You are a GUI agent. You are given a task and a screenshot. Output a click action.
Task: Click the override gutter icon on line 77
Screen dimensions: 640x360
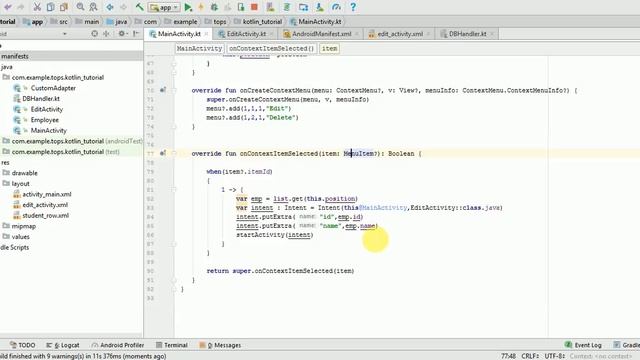[x=163, y=153]
